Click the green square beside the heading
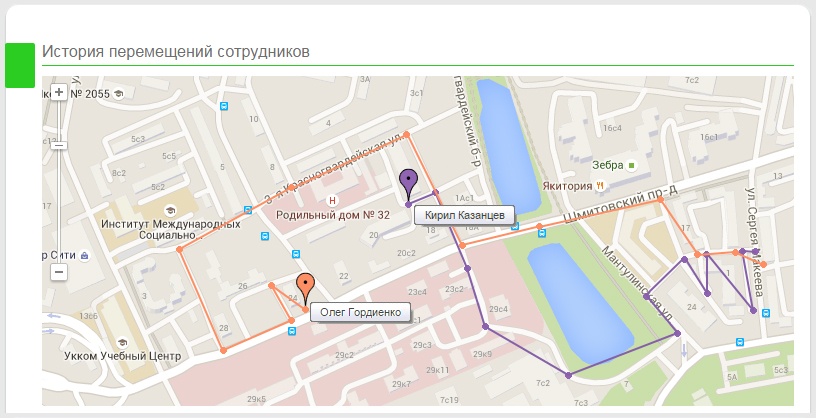Image resolution: width=816 pixels, height=418 pixels. [20, 65]
